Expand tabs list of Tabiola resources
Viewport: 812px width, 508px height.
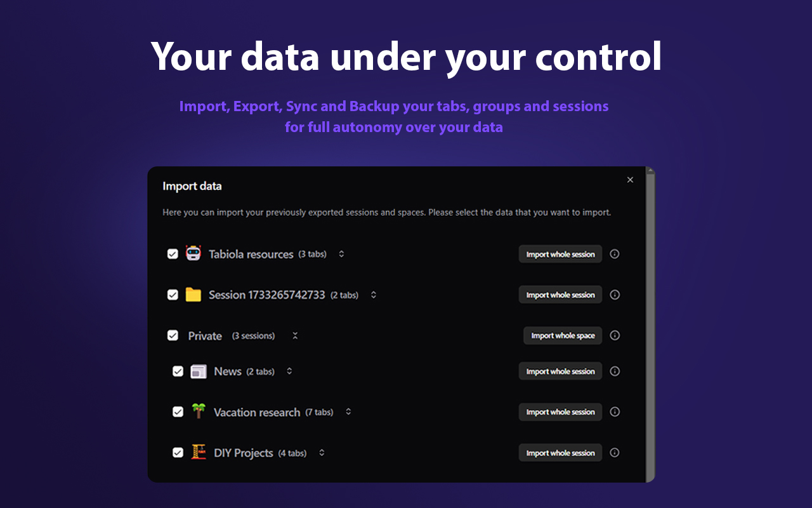[x=341, y=254]
